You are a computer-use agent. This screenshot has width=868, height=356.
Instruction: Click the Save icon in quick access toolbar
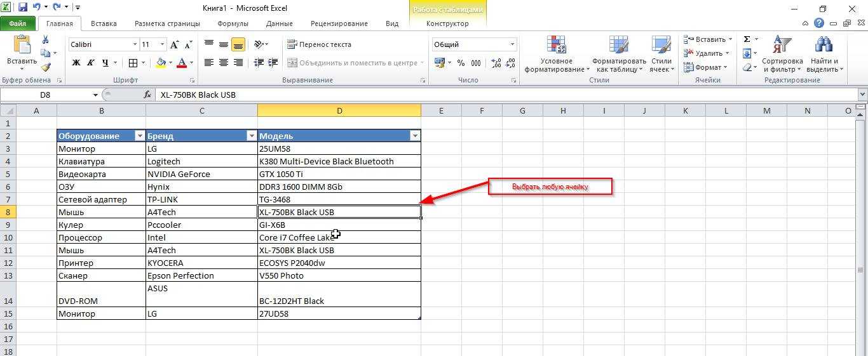(23, 8)
